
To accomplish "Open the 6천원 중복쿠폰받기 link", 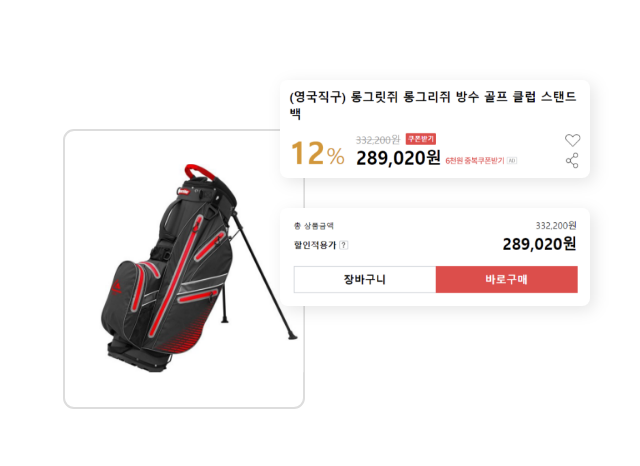I will pyautogui.click(x=475, y=161).
